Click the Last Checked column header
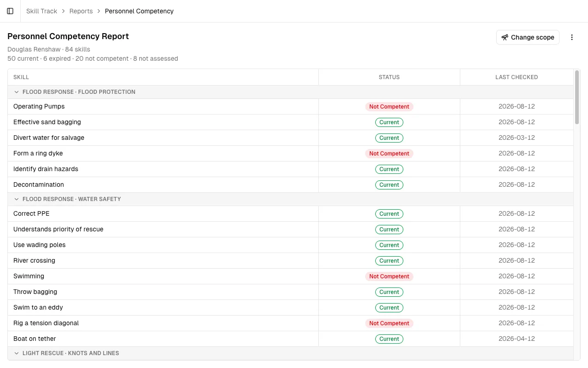This screenshot has height=368, width=588. (516, 77)
